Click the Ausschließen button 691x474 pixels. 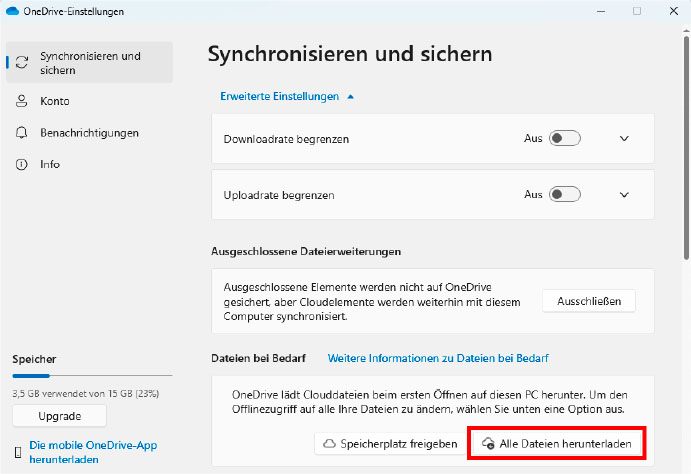coord(589,301)
